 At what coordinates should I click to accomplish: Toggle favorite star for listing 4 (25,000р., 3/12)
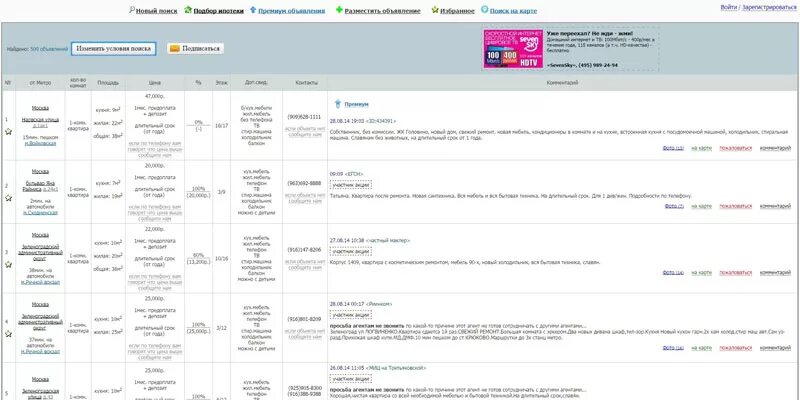tap(8, 334)
